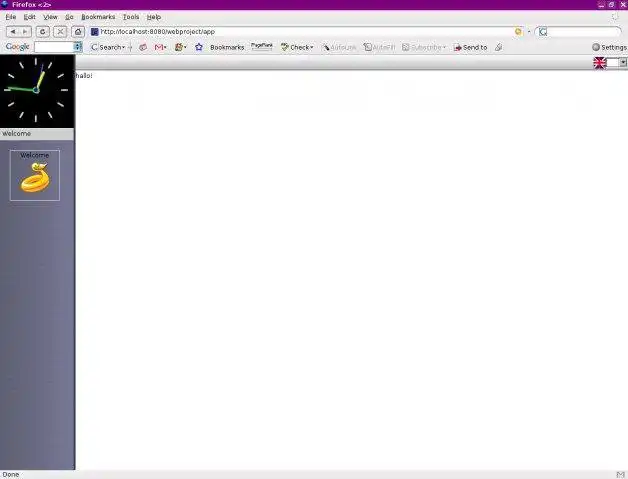This screenshot has width=628, height=479.
Task: Click the analog clock widget
Action: 36,91
